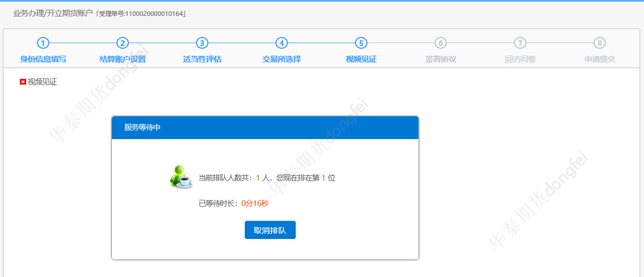Click the active step 5 circle
Viewport: 644px width, 277px height.
pyautogui.click(x=361, y=43)
